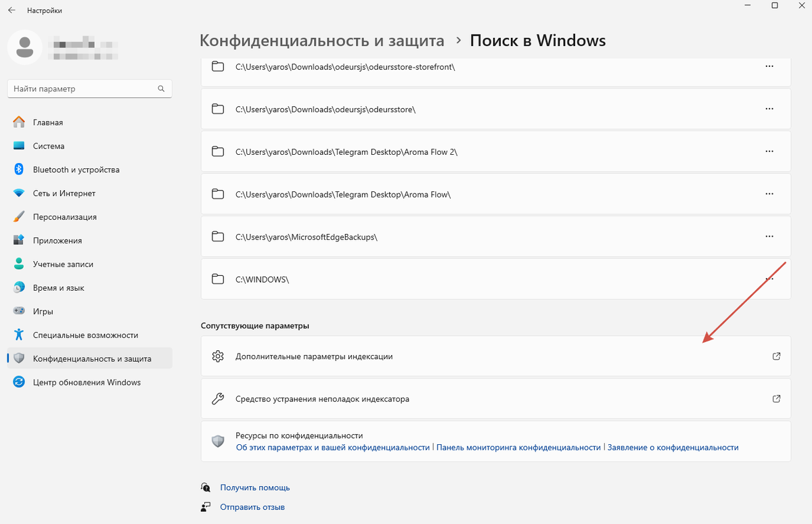Launch Средство устранения неполадок индексатора
812x524 pixels.
[496, 399]
